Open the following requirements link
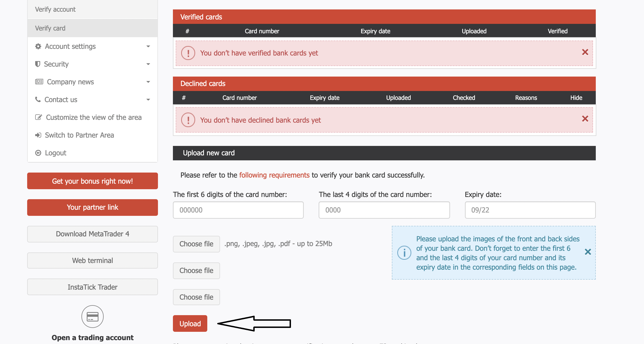This screenshot has height=344, width=644. 274,175
